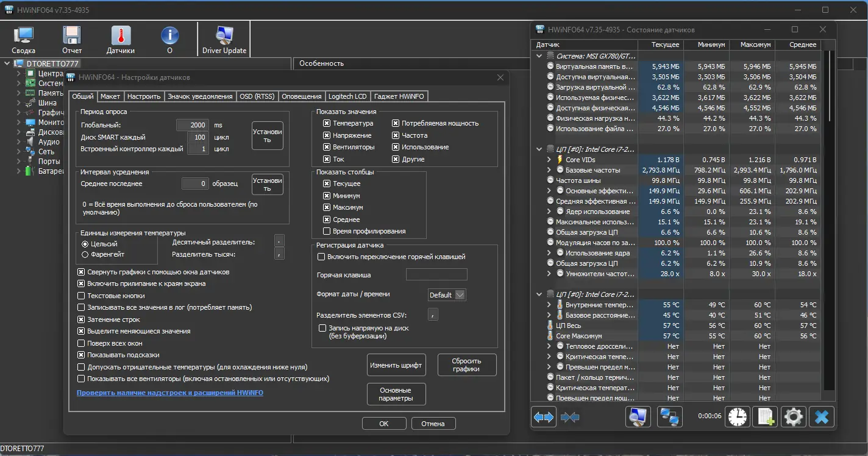The height and width of the screenshot is (456, 868).
Task: Select the Память RAM icon in the tree
Action: [30, 93]
